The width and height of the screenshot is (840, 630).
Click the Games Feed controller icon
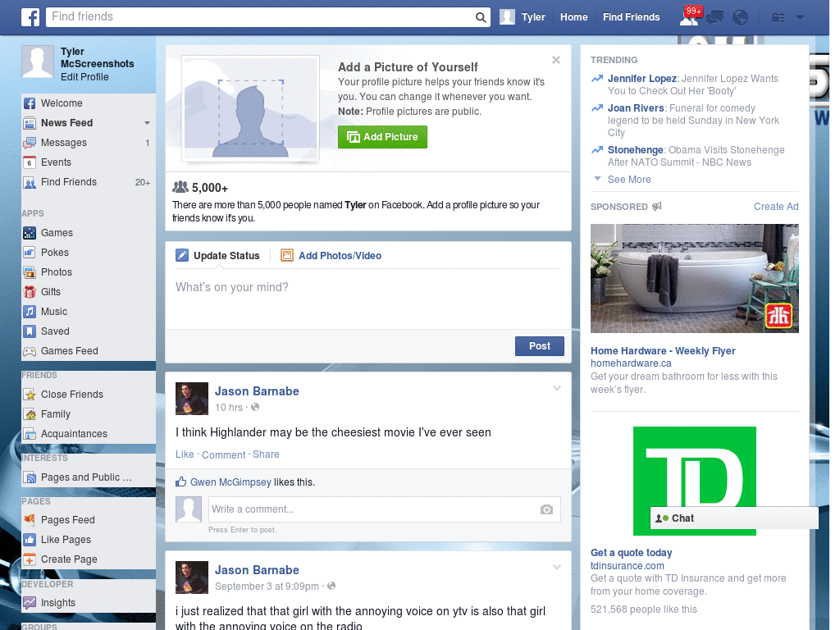tap(30, 351)
